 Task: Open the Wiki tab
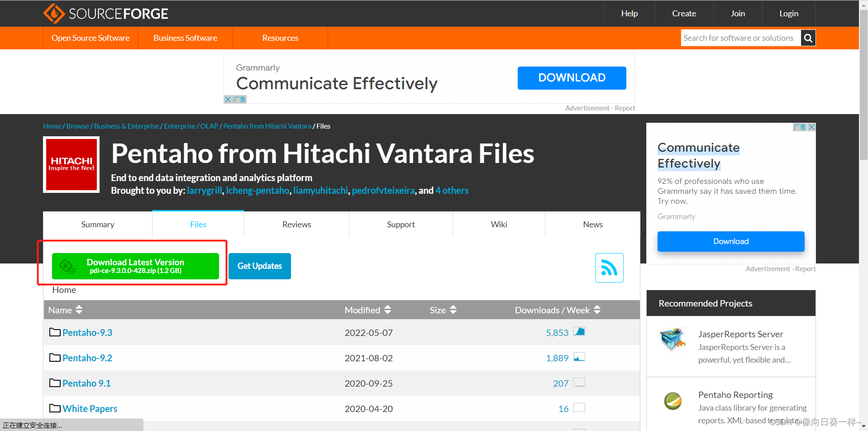tap(499, 225)
